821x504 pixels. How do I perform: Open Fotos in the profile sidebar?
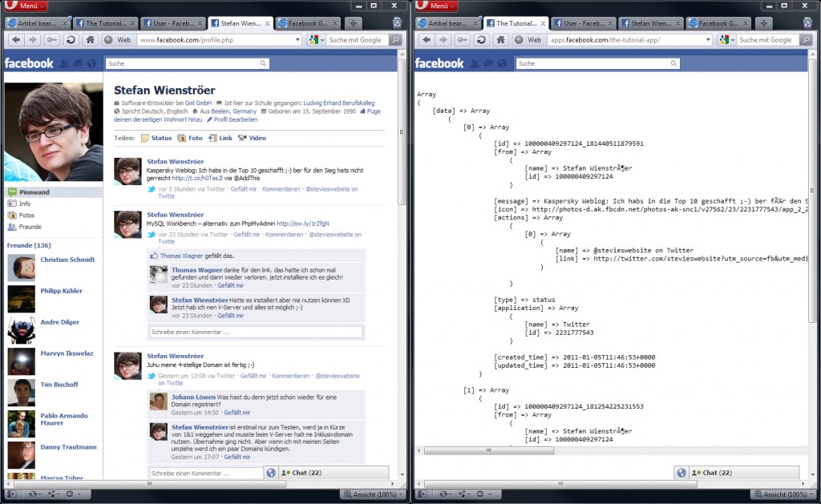26,215
